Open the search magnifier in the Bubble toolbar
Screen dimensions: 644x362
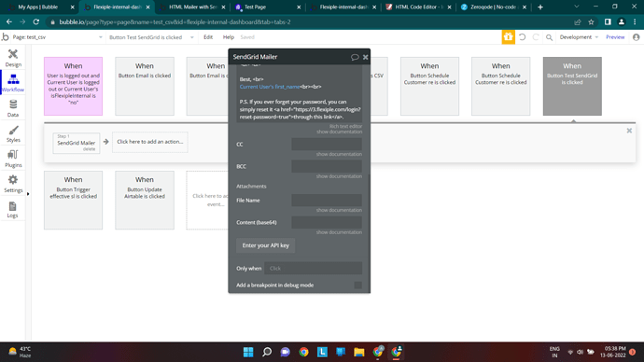click(549, 37)
